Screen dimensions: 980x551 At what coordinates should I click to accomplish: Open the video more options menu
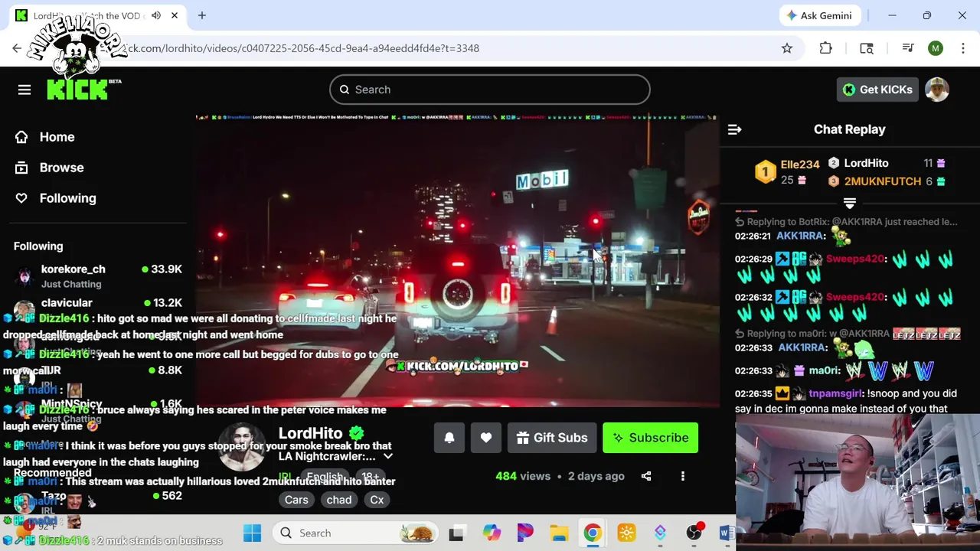[683, 476]
